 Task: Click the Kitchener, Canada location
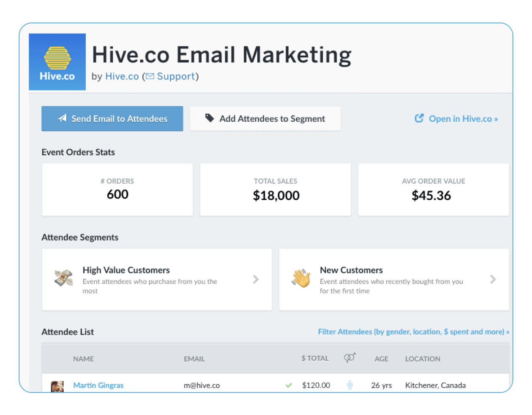[x=436, y=385]
